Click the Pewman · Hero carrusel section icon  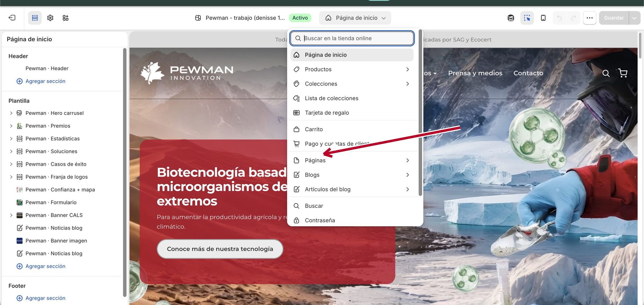[19, 113]
